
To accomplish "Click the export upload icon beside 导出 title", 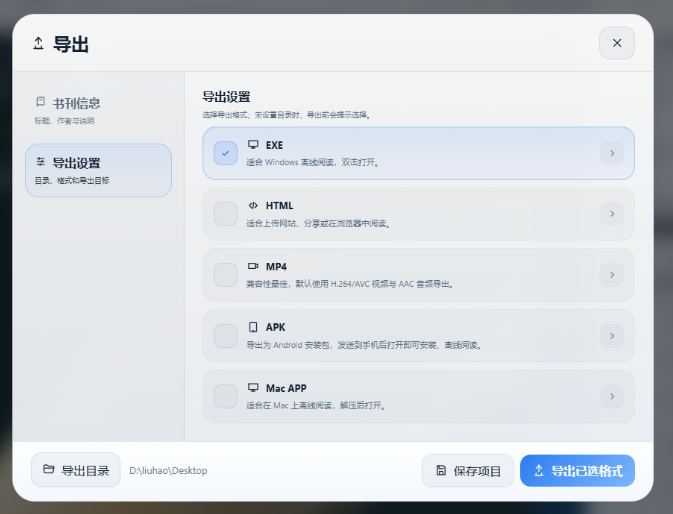I will coord(38,43).
